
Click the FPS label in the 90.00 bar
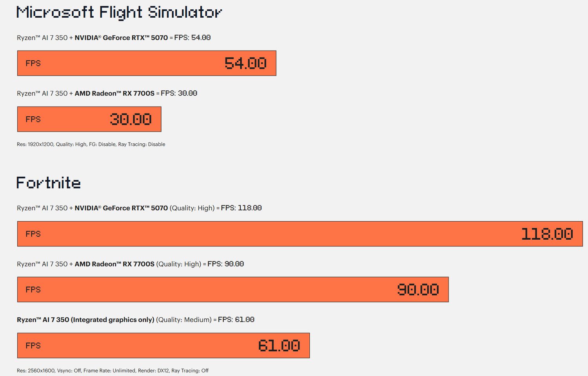33,290
